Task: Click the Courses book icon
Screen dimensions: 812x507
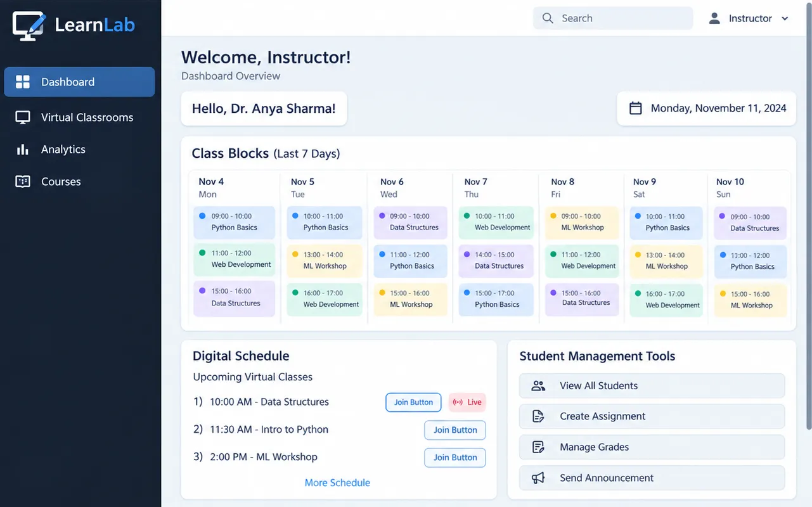Action: click(x=23, y=182)
